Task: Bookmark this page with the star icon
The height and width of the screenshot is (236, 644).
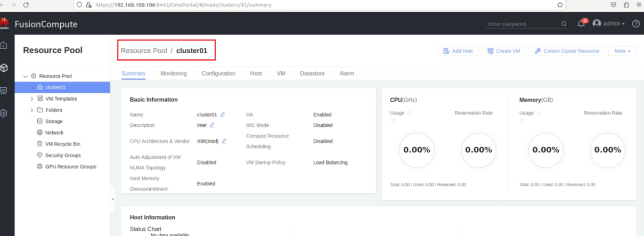Action: pyautogui.click(x=560, y=5)
